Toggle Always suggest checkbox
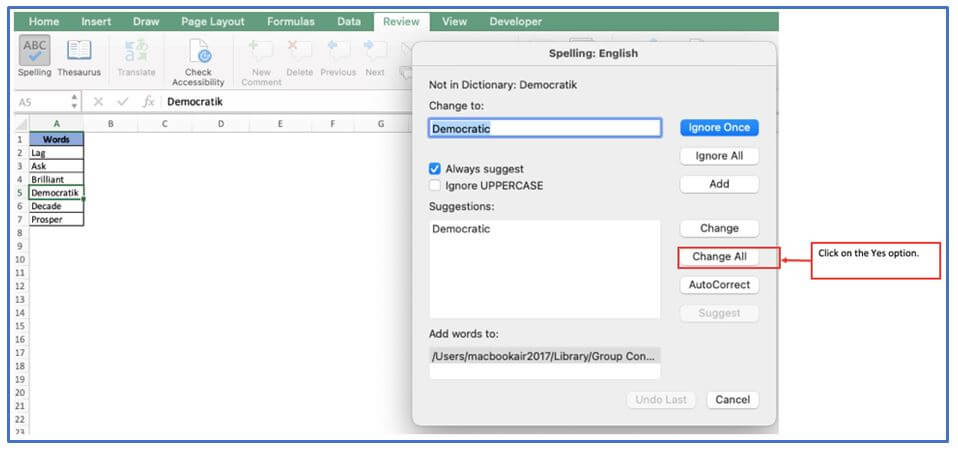 pos(435,169)
